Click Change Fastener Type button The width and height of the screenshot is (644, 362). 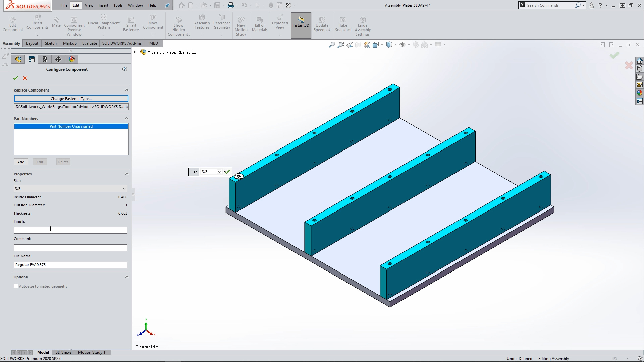(71, 99)
